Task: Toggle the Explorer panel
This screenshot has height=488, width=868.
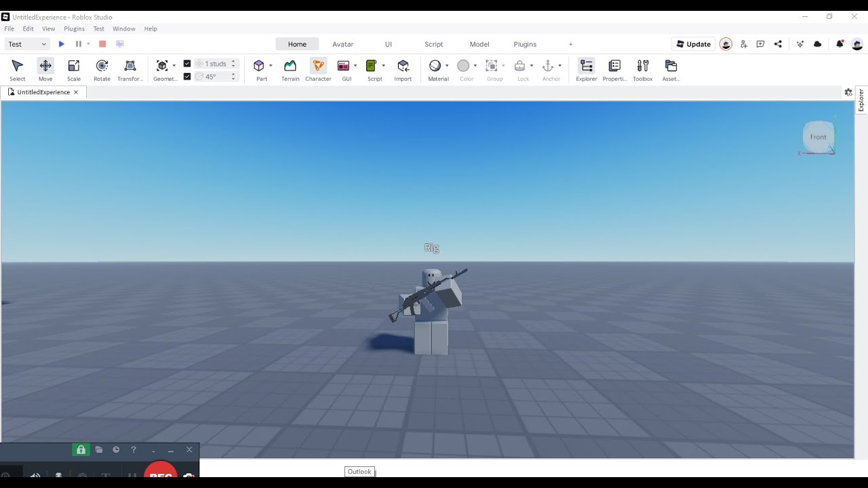Action: click(587, 70)
